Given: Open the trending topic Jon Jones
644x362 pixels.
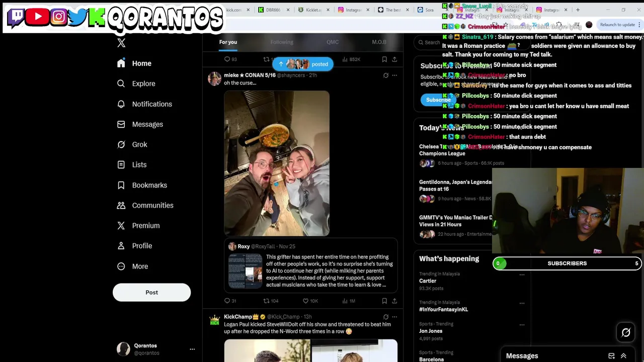Looking at the screenshot, I should pos(431,331).
